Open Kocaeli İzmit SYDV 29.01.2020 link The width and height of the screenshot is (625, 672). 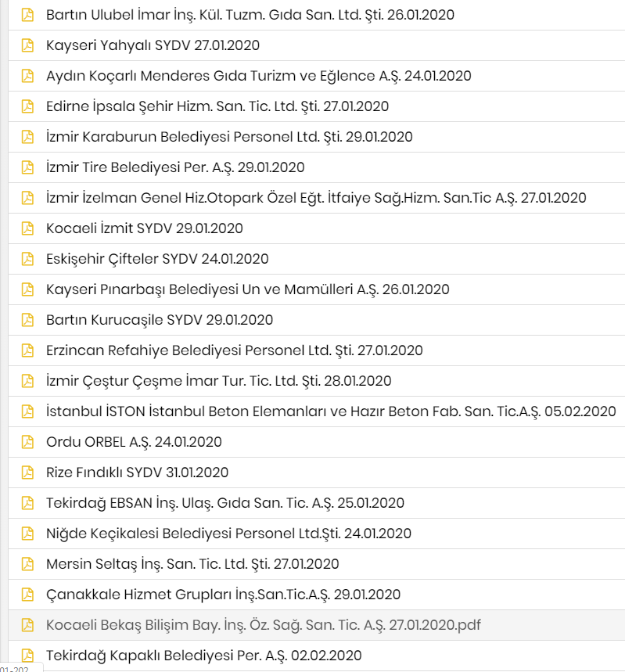(x=145, y=228)
